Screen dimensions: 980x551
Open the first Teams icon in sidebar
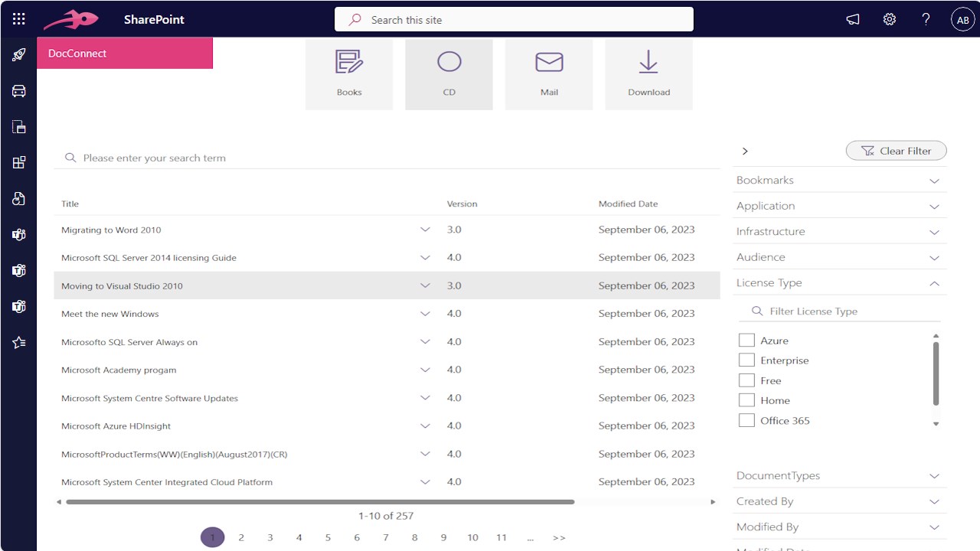click(18, 234)
